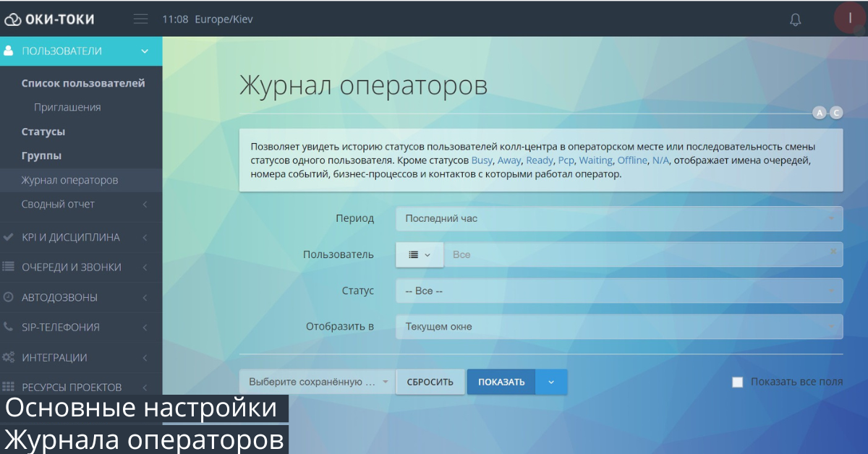Follow the Pcp status link
This screenshot has height=454, width=868.
pyautogui.click(x=566, y=160)
